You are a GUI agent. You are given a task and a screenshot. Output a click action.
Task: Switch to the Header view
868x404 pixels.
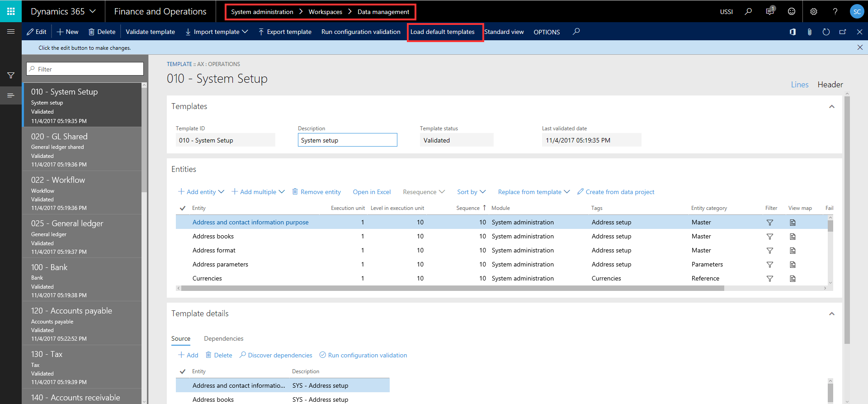click(x=830, y=85)
